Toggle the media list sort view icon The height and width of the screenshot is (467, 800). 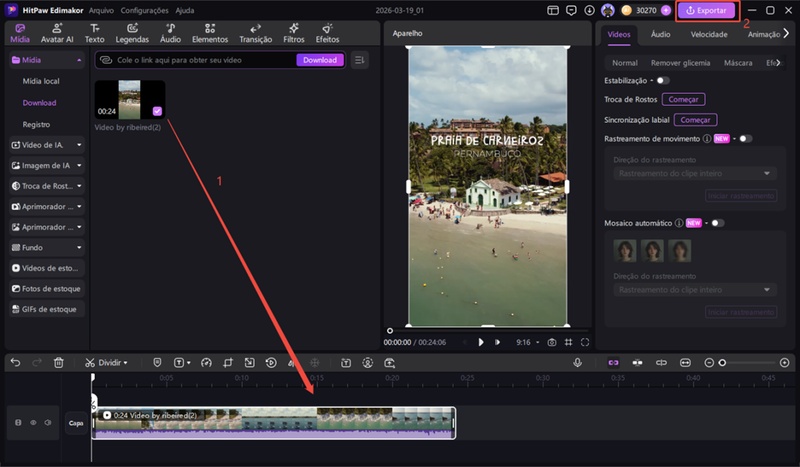click(360, 60)
